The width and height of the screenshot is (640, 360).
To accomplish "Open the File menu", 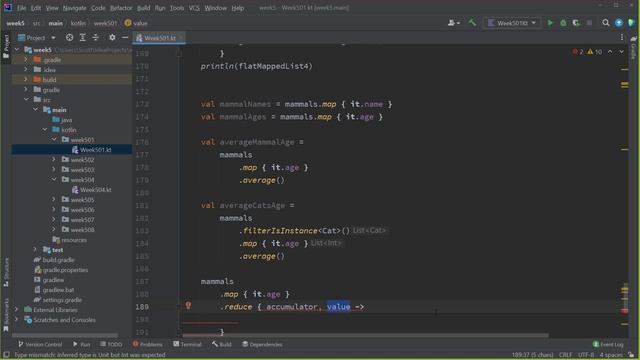I will pos(21,8).
